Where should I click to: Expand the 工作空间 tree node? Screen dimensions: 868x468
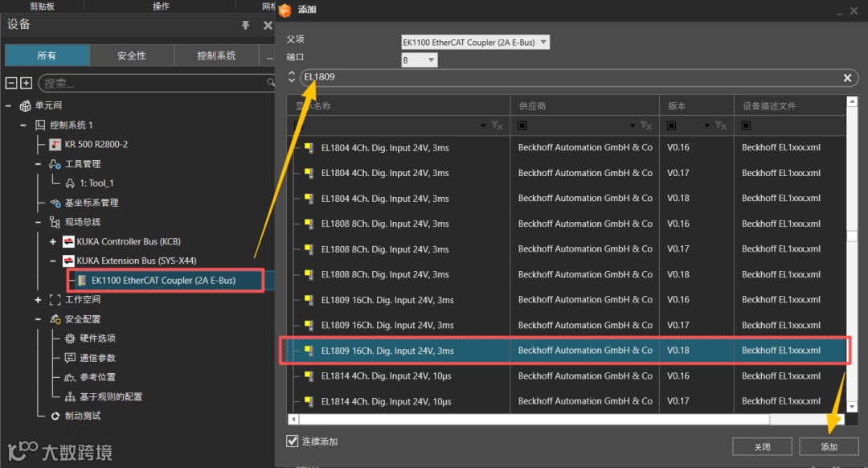[38, 300]
